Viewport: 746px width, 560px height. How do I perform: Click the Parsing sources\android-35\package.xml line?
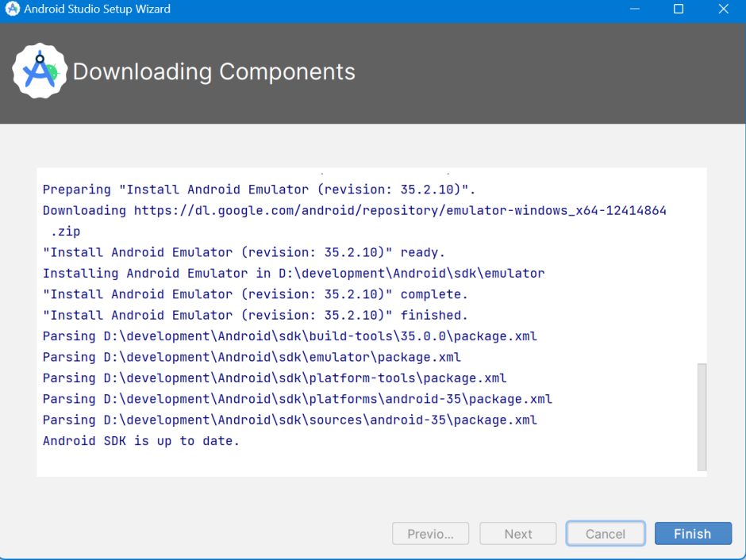coord(290,420)
